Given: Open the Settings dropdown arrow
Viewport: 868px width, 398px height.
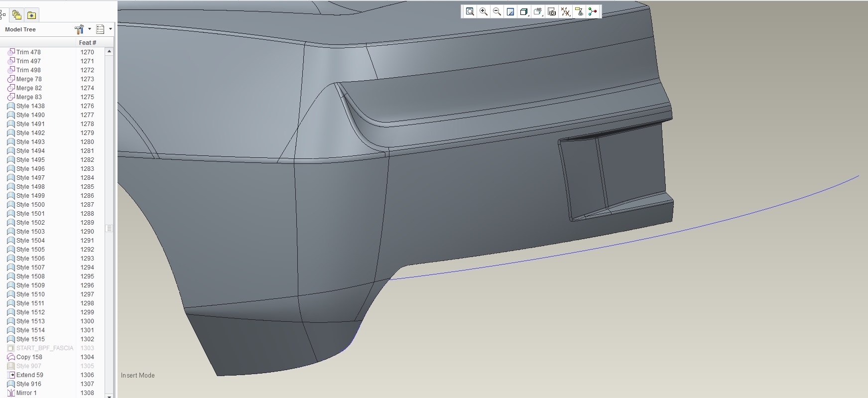Looking at the screenshot, I should [90, 29].
